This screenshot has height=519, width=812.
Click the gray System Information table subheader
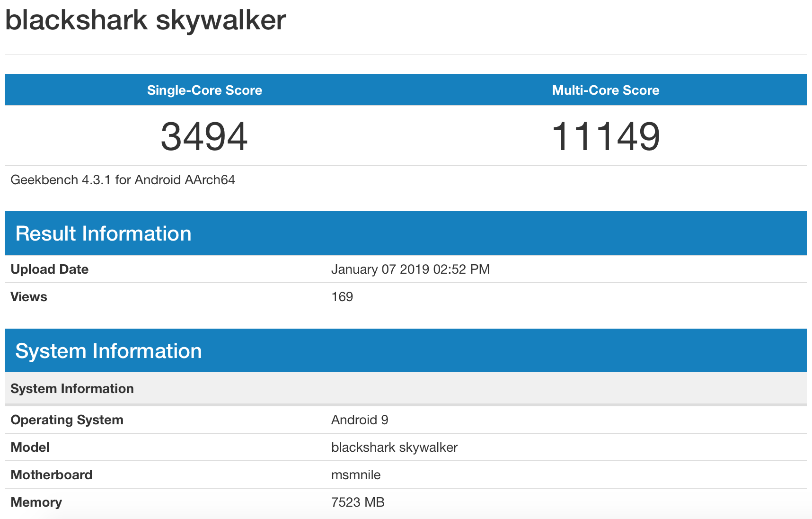[72, 388]
